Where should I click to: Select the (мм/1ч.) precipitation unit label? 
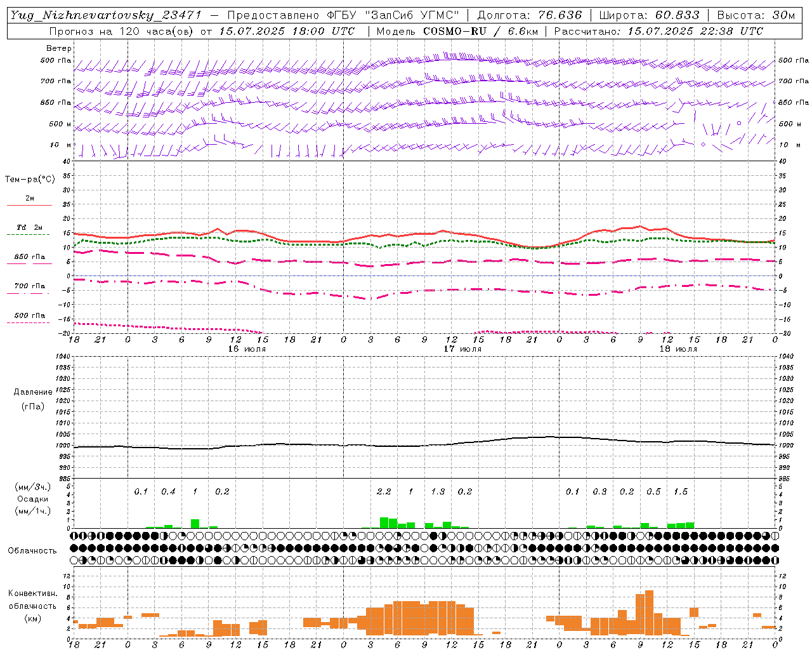coord(33,511)
